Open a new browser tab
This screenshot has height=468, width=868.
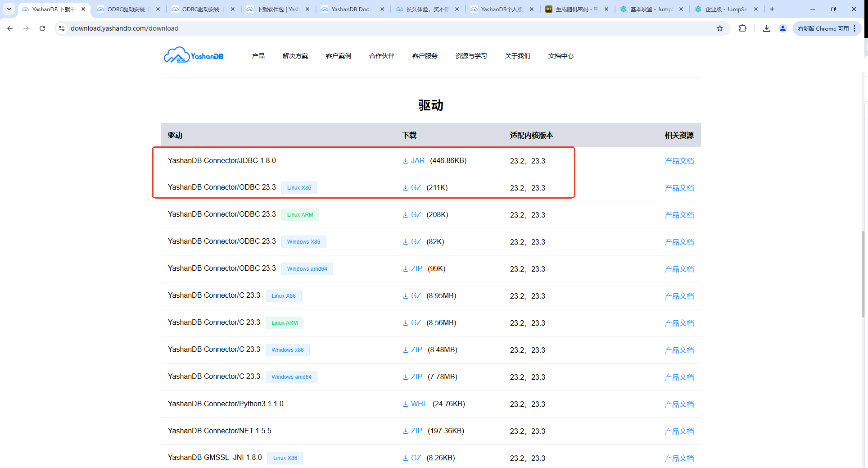click(772, 9)
